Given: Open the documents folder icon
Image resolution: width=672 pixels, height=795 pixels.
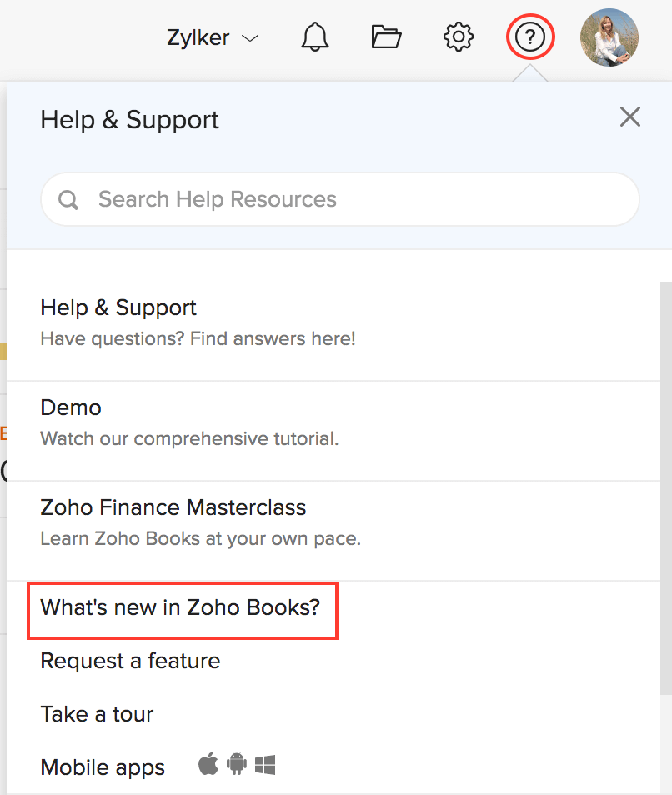Looking at the screenshot, I should coord(386,37).
